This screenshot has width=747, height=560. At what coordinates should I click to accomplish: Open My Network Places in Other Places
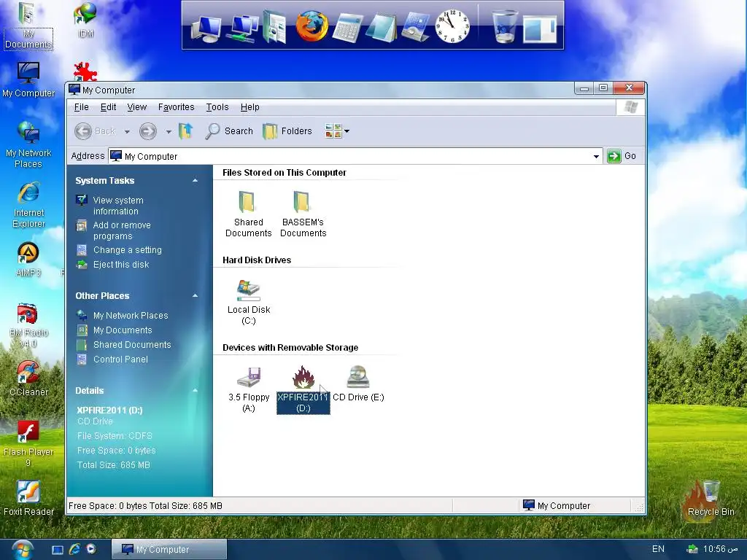131,315
